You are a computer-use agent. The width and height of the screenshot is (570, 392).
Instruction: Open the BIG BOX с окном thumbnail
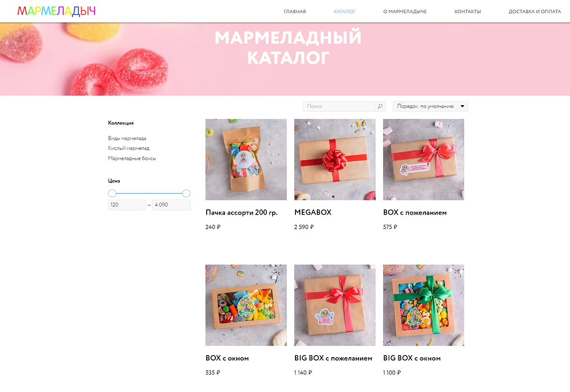pyautogui.click(x=423, y=305)
